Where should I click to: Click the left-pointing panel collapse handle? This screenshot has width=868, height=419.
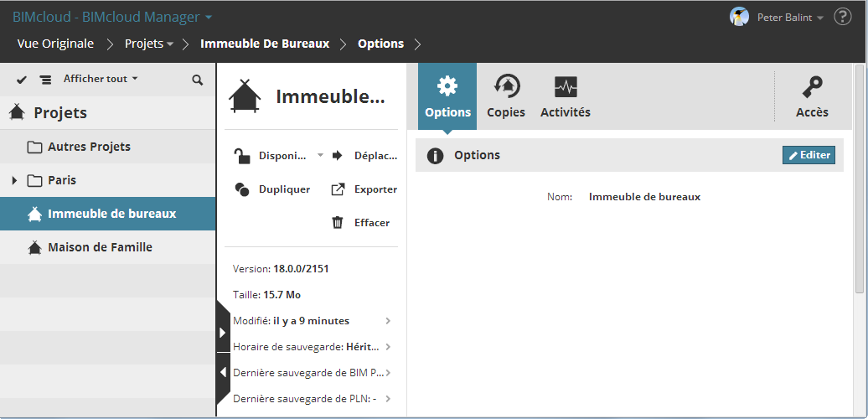click(223, 373)
